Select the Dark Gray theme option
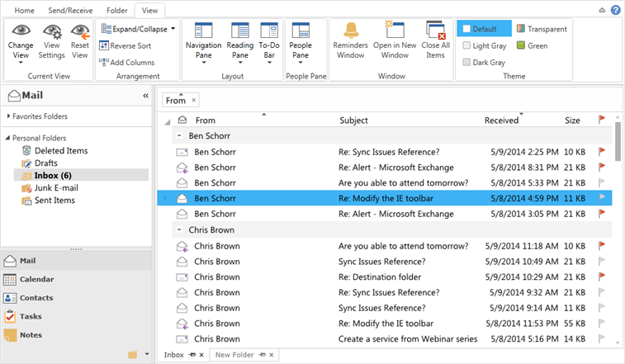 pyautogui.click(x=467, y=62)
